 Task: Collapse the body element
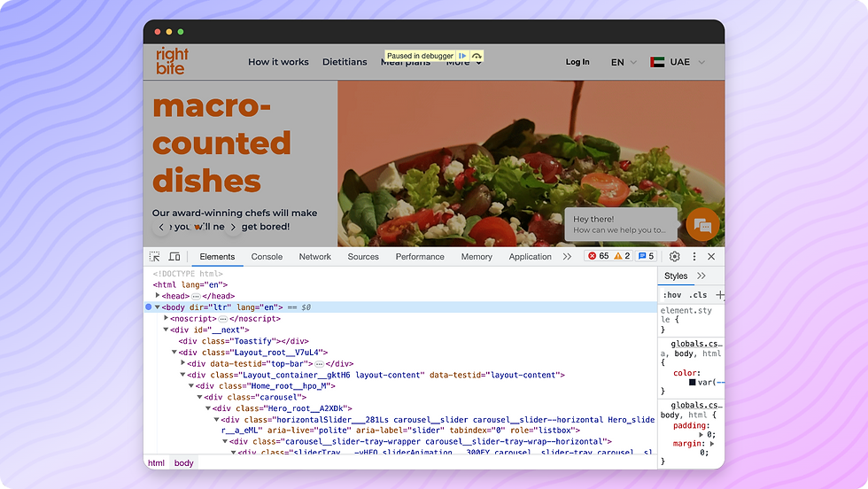pos(158,307)
